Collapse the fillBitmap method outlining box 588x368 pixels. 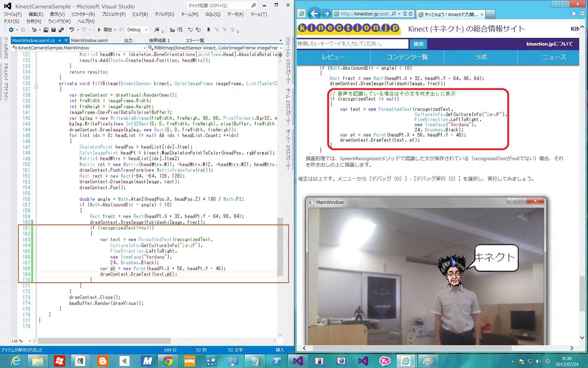tap(36, 86)
